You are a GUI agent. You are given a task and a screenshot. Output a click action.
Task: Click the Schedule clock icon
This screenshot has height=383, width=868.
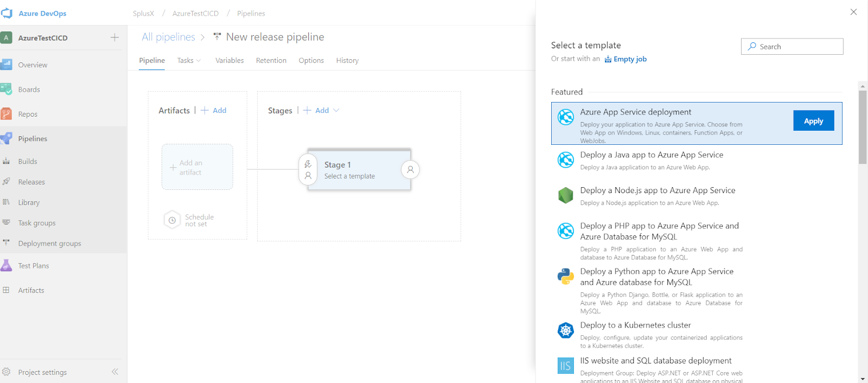tap(172, 220)
